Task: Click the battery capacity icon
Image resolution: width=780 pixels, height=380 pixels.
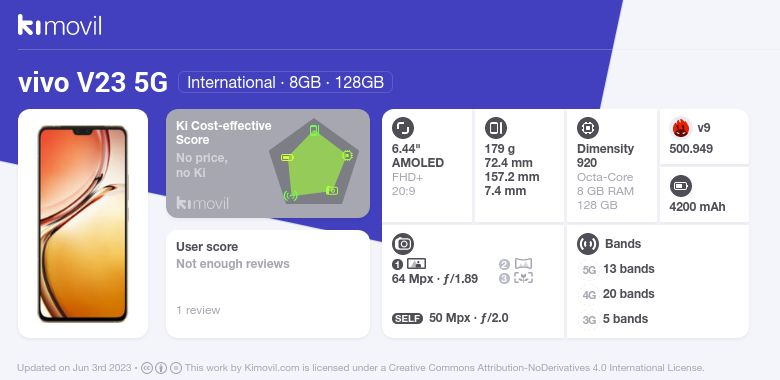Action: 681,187
